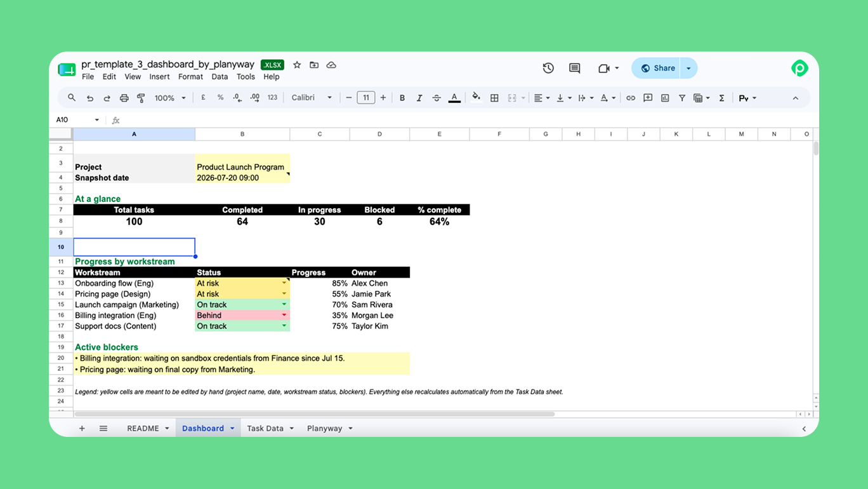This screenshot has width=868, height=489.
Task: Click the font size field
Action: [x=365, y=98]
